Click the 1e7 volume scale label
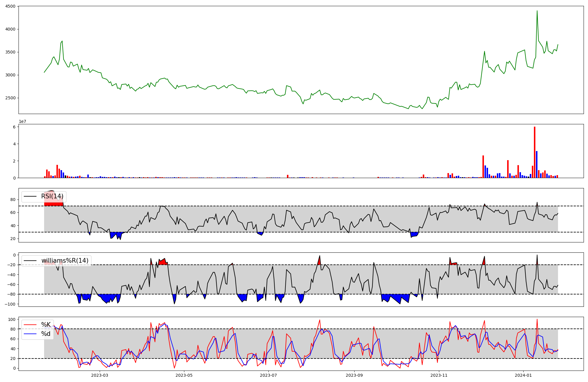Viewport: 588px width, 382px height. [22, 121]
